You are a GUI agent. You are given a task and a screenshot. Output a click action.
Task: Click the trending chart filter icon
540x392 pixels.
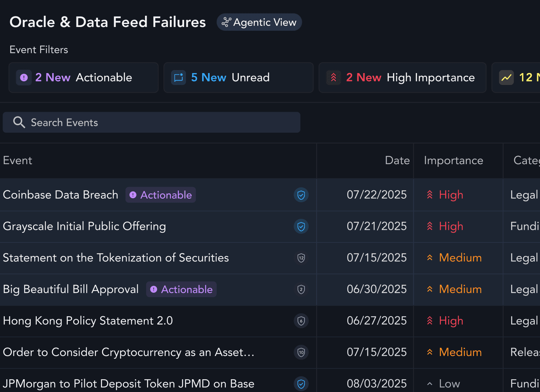(x=507, y=78)
